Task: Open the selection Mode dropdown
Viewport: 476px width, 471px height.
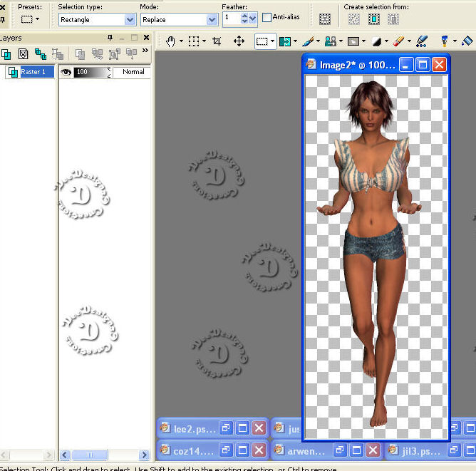Action: pyautogui.click(x=212, y=20)
